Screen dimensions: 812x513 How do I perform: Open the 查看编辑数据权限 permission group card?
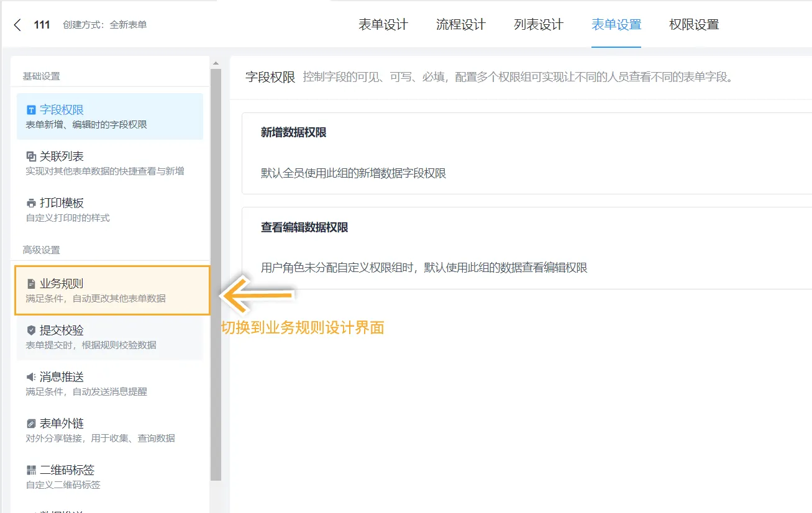click(527, 248)
